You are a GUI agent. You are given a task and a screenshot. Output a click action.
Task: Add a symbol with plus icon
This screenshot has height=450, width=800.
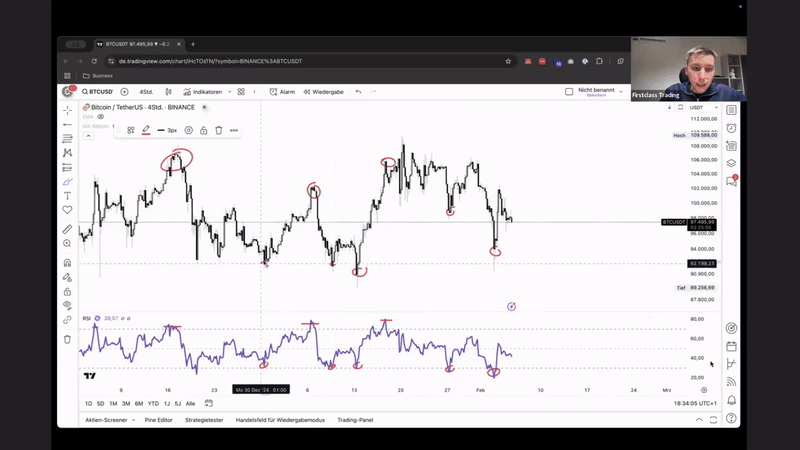pos(124,92)
